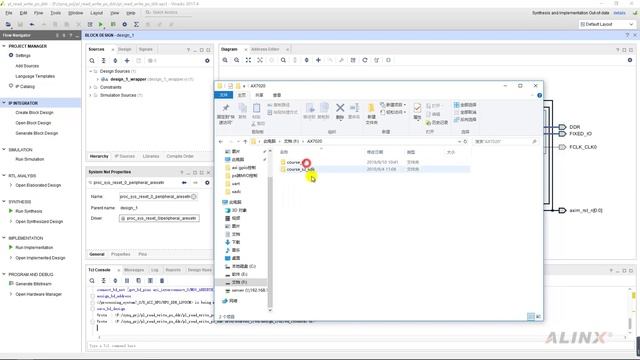This screenshot has height=360, width=640.
Task: Click the Undo arrow in Vivado toolbar
Action: [31, 24]
